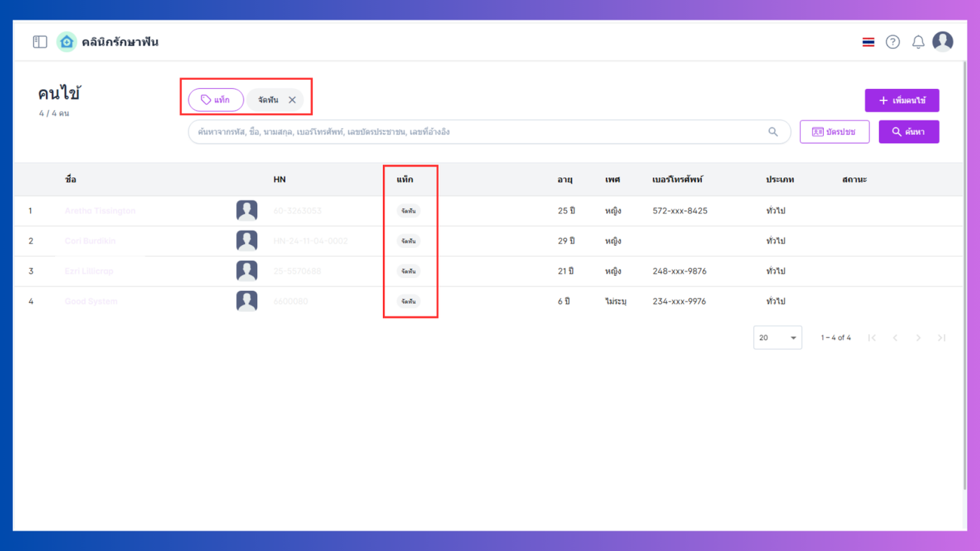
Task: Click the เพศ column header
Action: tap(612, 179)
